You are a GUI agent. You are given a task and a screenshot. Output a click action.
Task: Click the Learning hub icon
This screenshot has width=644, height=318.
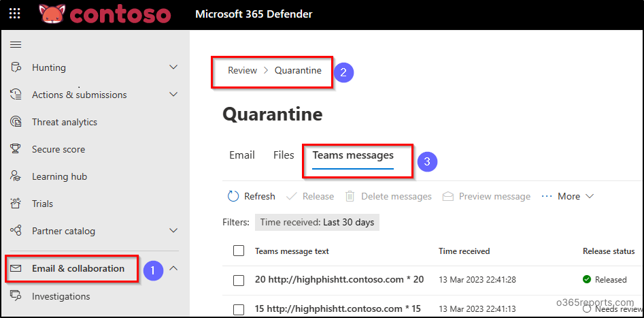click(x=16, y=176)
